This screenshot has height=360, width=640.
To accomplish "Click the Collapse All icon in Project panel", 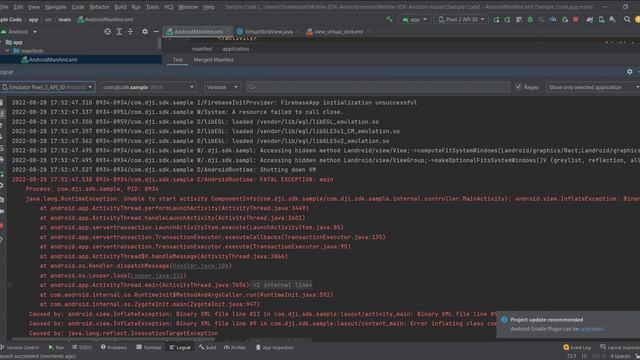I will 130,31.
